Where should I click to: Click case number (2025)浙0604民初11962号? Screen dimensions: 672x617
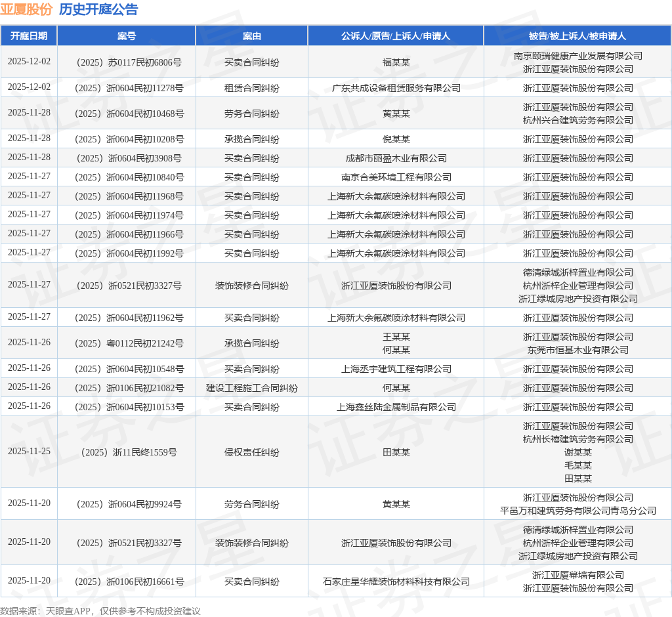129,318
